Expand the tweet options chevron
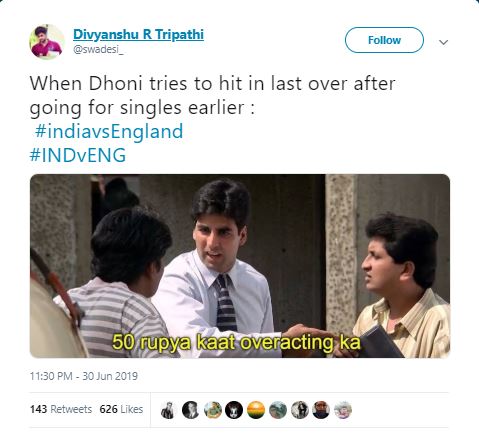The image size is (479, 436). [443, 42]
